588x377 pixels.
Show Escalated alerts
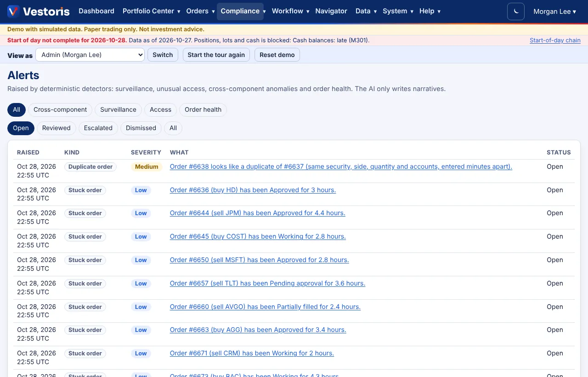(98, 128)
